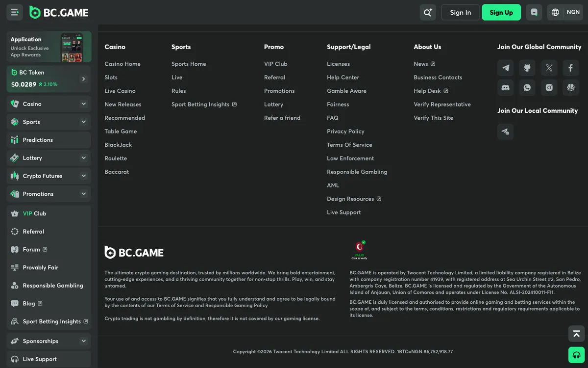Image resolution: width=588 pixels, height=368 pixels.
Task: Click the Responsible Gambling sidebar icon
Action: [14, 286]
